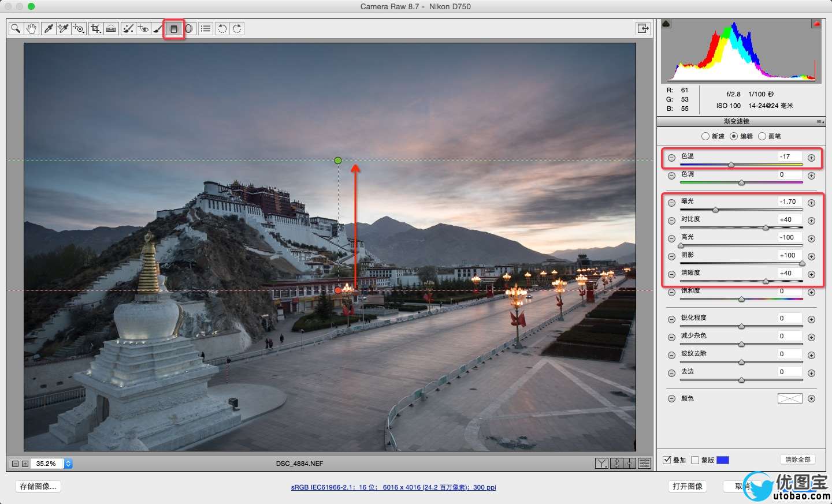Click the zoom out minus button
Viewport: 832px width, 504px height.
pyautogui.click(x=16, y=464)
